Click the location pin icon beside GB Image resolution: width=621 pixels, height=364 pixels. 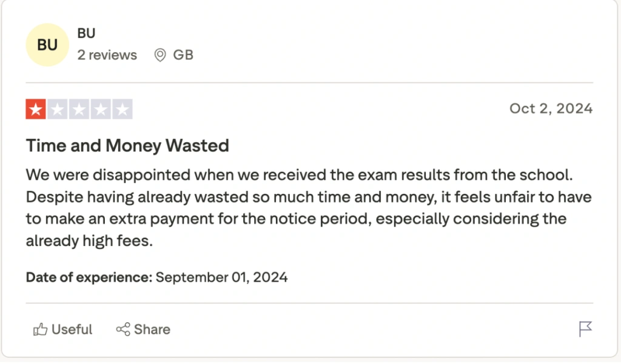tap(160, 55)
